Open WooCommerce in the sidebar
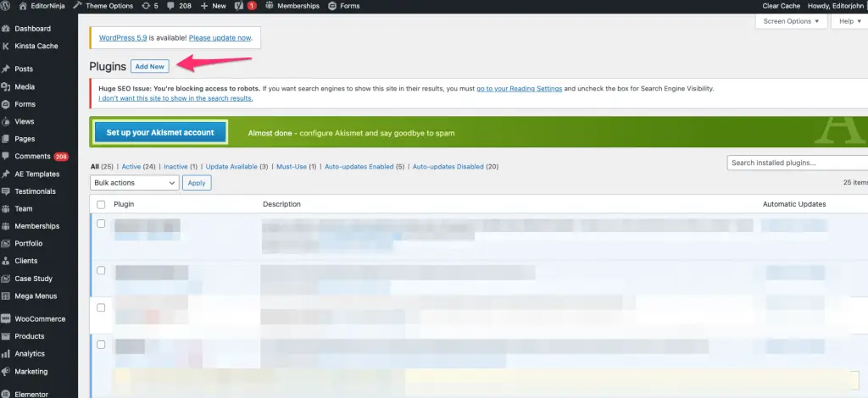868x398 pixels. 39,319
